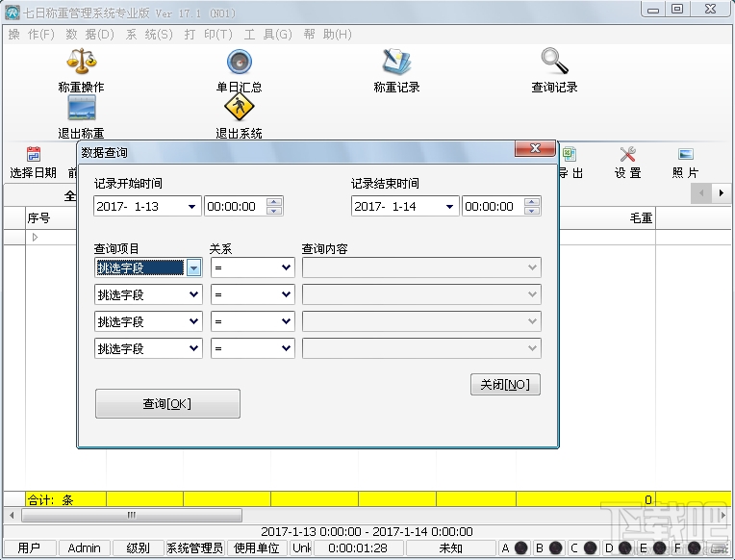Image resolution: width=735 pixels, height=560 pixels.
Task: Expand the end date 2017-1-14 dropdown
Action: (449, 206)
